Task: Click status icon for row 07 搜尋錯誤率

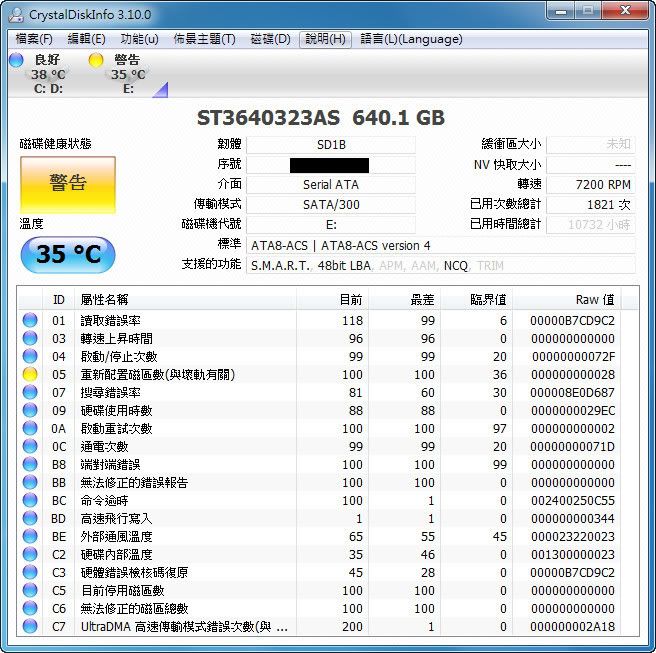Action: point(30,392)
